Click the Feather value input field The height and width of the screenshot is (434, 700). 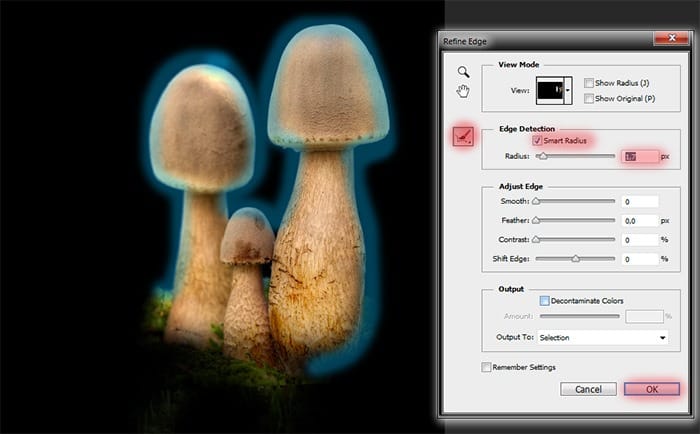[638, 221]
